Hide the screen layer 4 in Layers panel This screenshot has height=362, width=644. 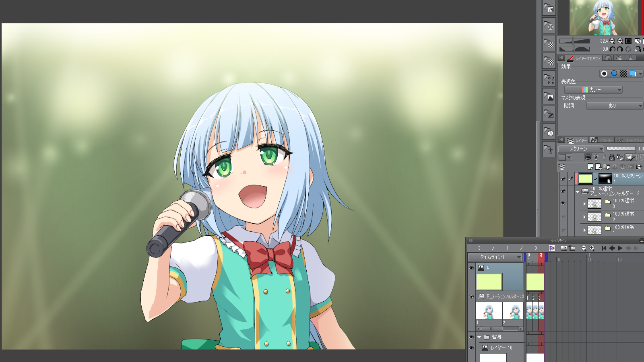click(563, 179)
